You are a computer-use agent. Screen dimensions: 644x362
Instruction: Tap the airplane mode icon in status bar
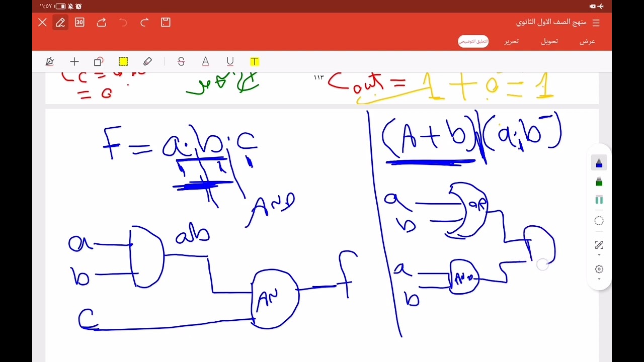[x=601, y=6]
